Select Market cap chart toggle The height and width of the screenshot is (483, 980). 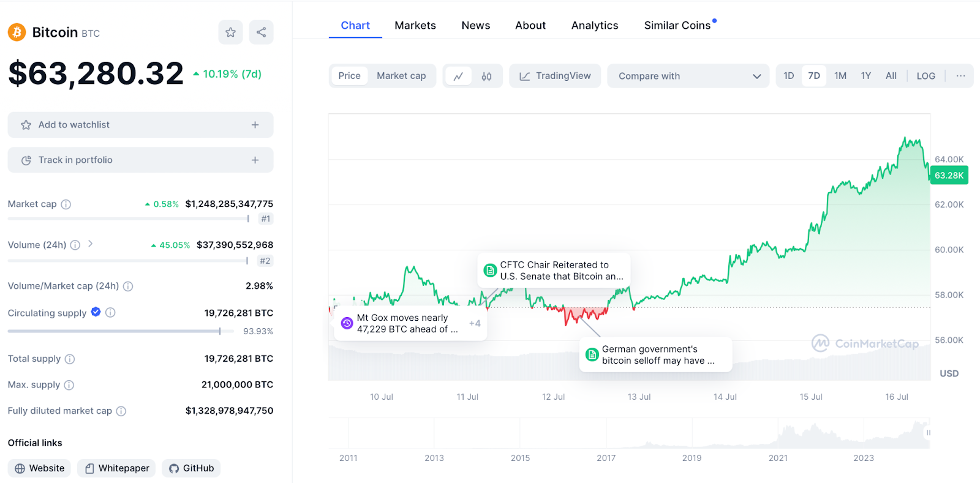pyautogui.click(x=401, y=76)
